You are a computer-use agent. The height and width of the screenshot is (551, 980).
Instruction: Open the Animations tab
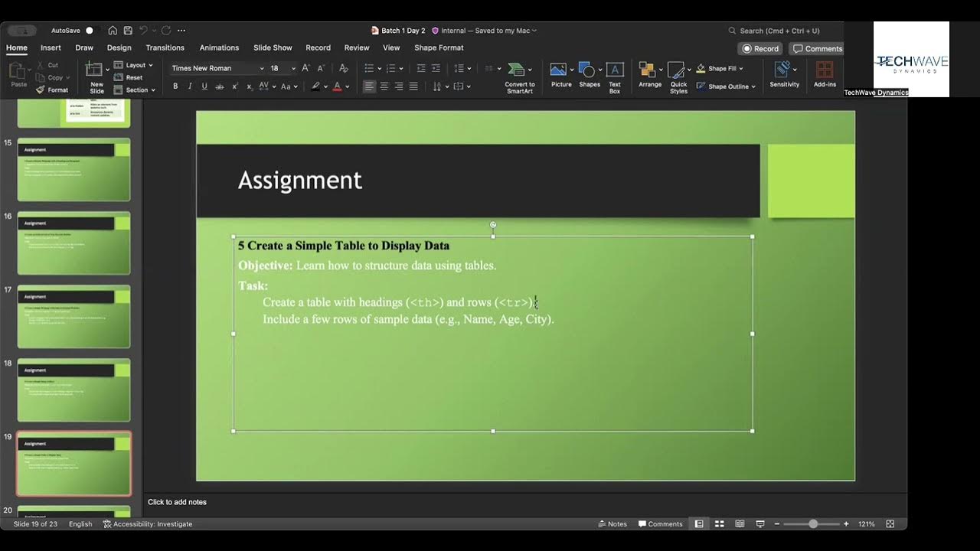point(219,47)
